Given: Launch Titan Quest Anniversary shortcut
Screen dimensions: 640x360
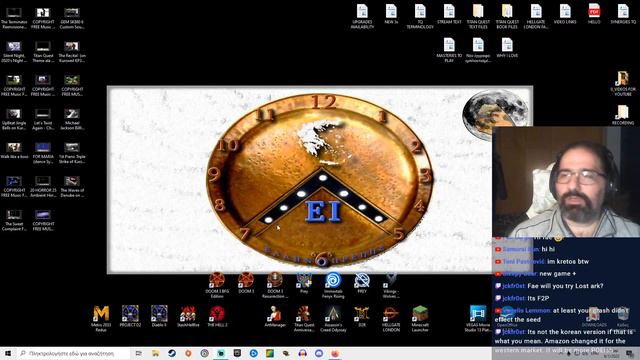Looking at the screenshot, I should coord(304,318).
